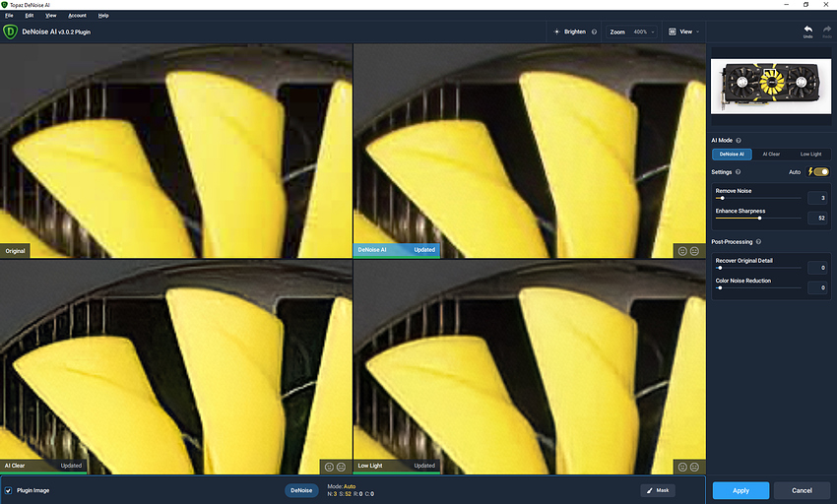Click the Mask button
837x504 pixels.
click(658, 490)
